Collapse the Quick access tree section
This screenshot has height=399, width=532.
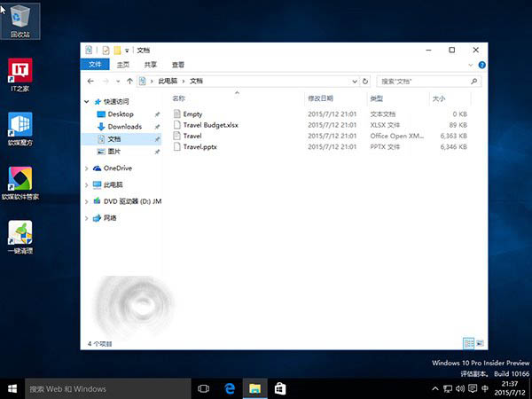click(x=87, y=101)
